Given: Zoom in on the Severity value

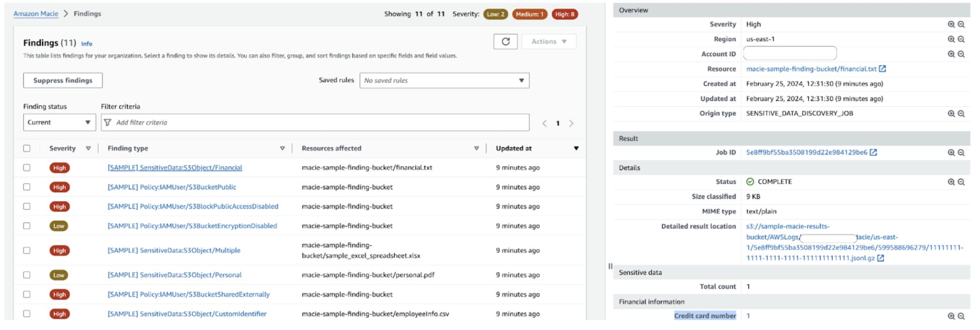Looking at the screenshot, I should pyautogui.click(x=951, y=24).
